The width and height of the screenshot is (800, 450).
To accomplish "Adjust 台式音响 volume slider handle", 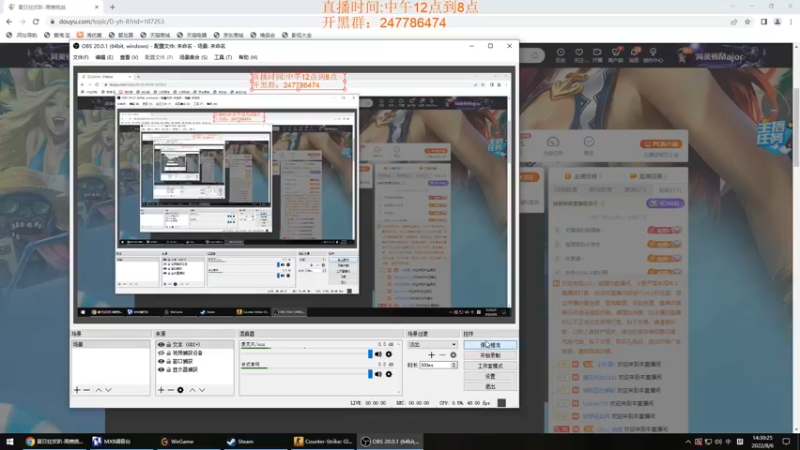I will (x=370, y=374).
